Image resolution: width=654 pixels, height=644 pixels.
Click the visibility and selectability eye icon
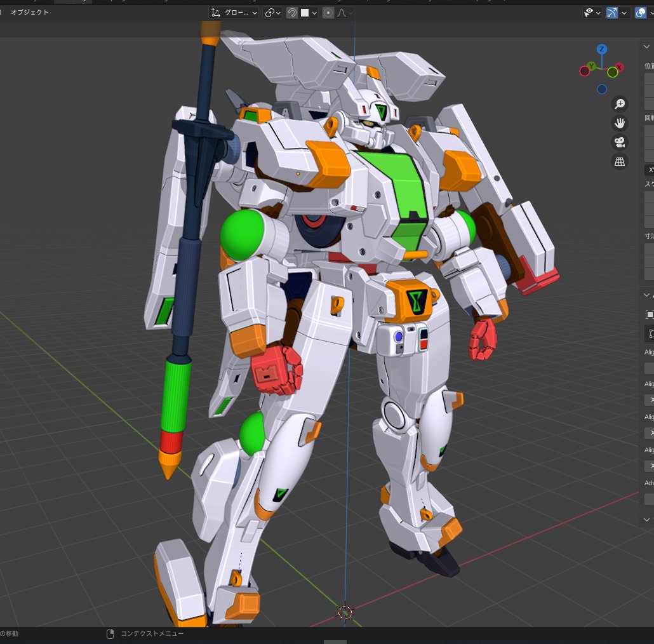point(589,13)
